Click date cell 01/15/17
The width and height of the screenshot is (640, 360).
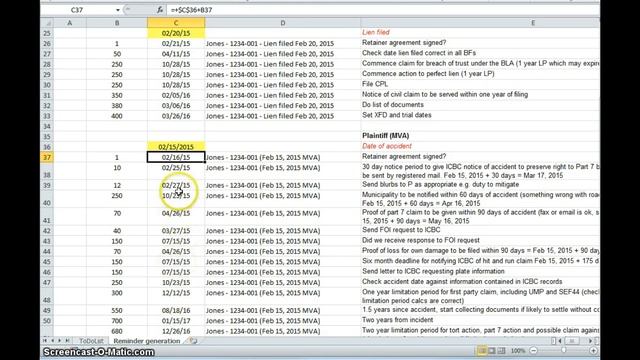coord(176,321)
